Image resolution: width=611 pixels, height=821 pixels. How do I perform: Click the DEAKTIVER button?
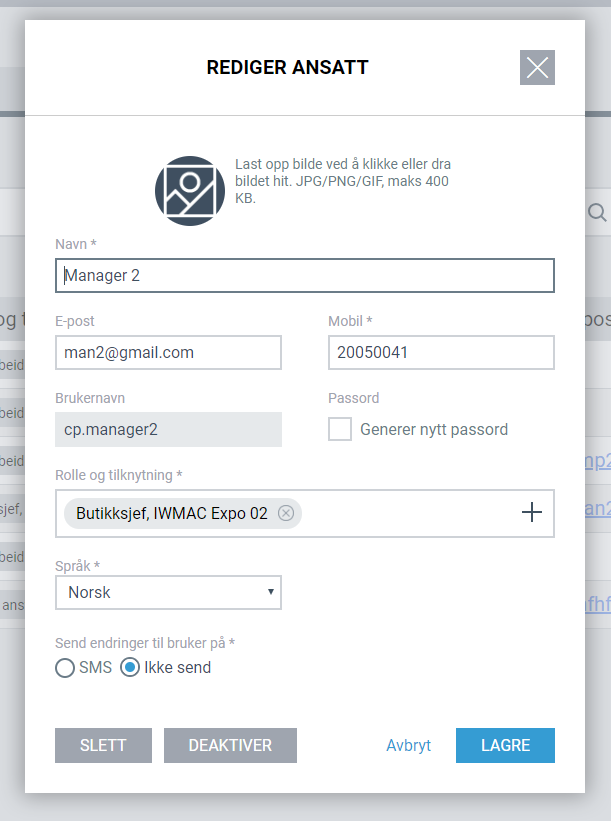pos(230,745)
